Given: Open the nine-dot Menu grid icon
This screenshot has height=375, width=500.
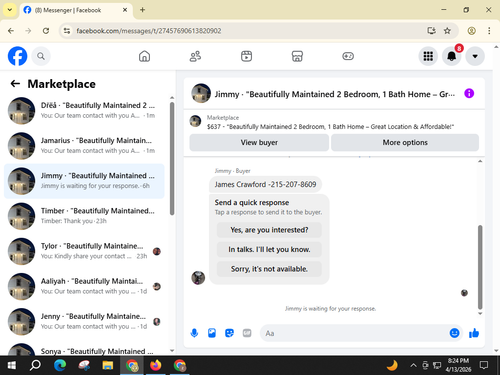Looking at the screenshot, I should (x=428, y=56).
